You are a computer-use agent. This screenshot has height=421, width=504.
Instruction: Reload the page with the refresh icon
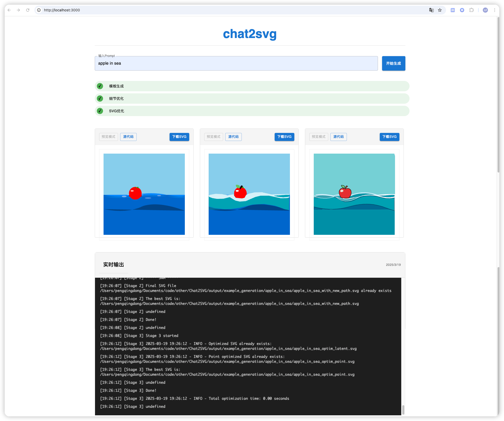pos(28,10)
